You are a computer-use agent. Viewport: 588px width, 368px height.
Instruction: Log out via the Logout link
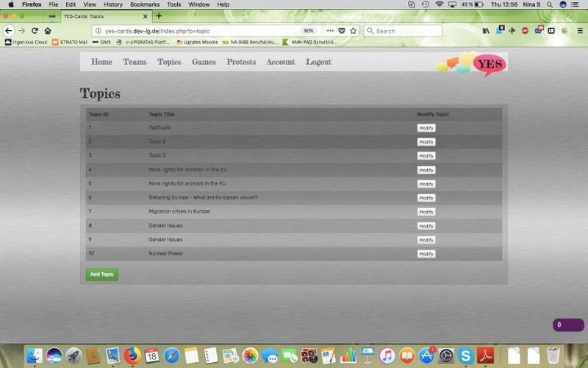coord(319,62)
